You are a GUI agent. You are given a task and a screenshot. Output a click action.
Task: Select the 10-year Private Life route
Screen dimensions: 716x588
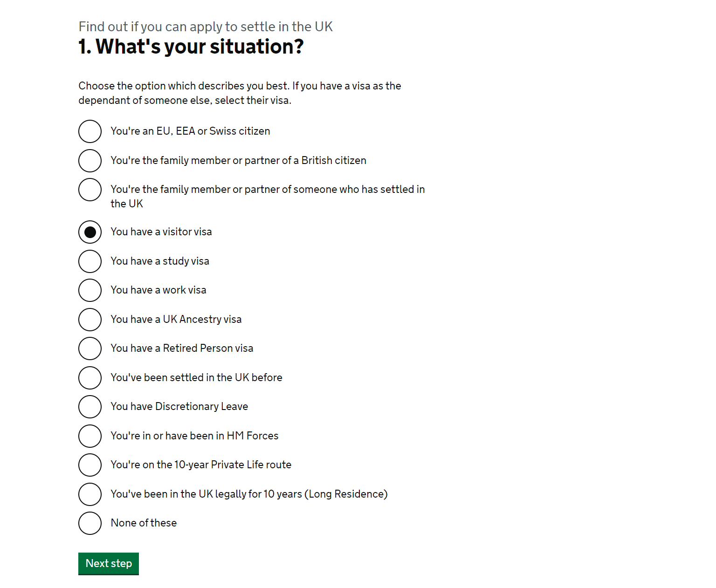(90, 465)
